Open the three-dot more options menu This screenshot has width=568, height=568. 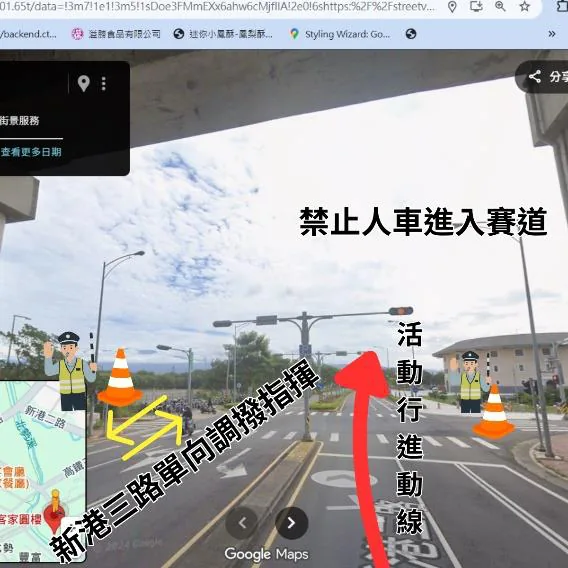coord(104,84)
